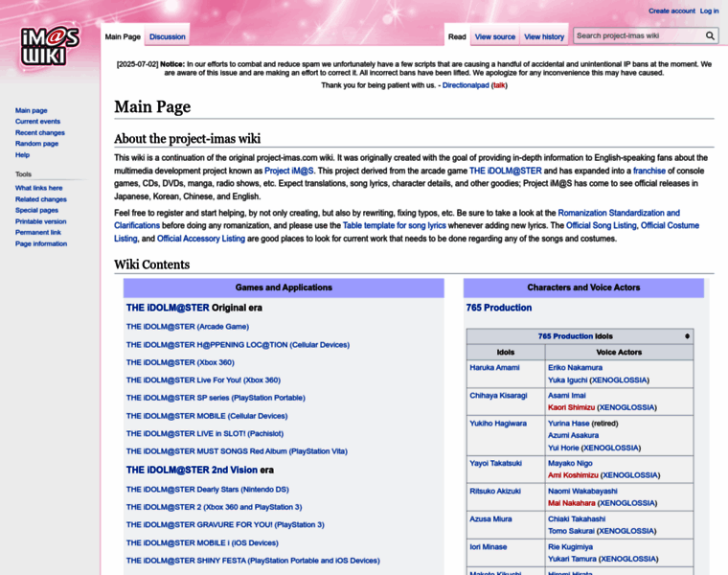Open red Kaori Shimizu link
The image size is (728, 575).
pyautogui.click(x=571, y=408)
